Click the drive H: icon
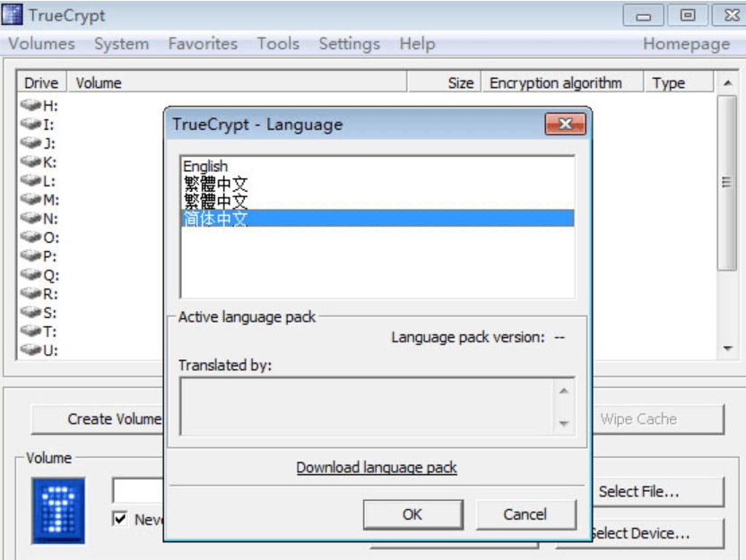Viewport: 746px width, 560px height. tap(30, 105)
